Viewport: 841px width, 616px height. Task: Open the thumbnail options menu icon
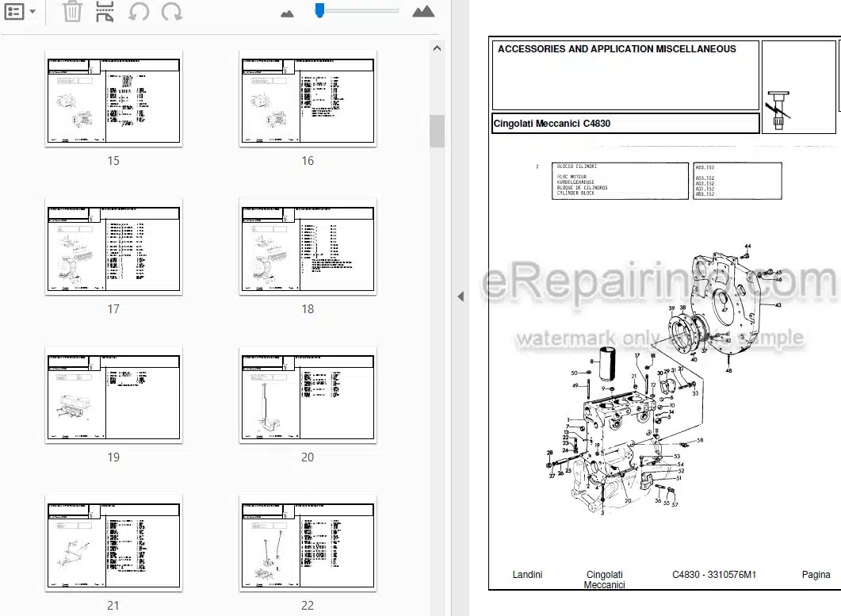coord(14,11)
